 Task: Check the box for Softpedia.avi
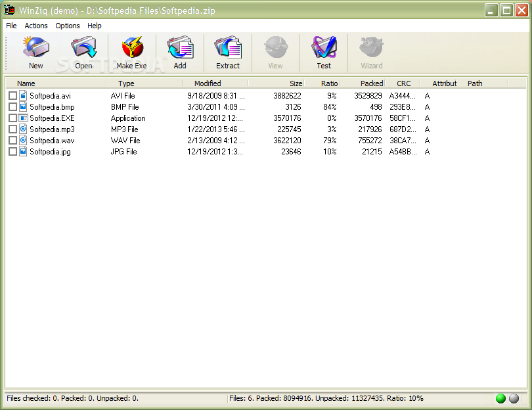12,96
